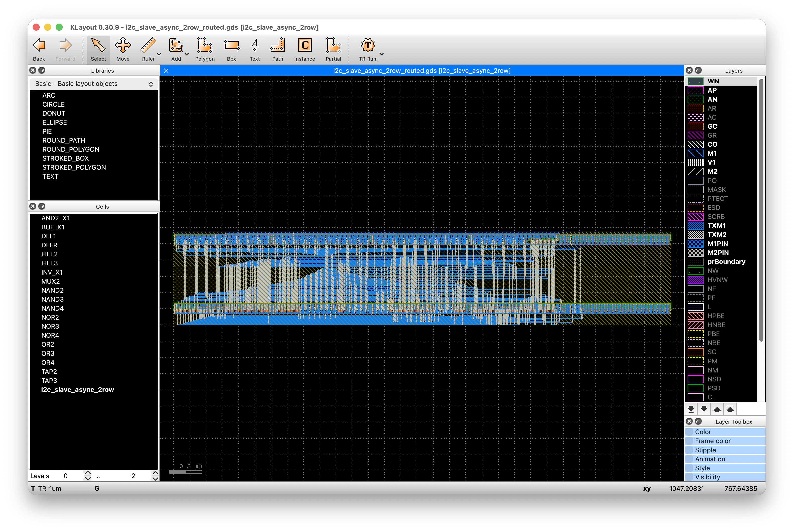Move selected layer up one step
The height and width of the screenshot is (532, 794).
717,409
